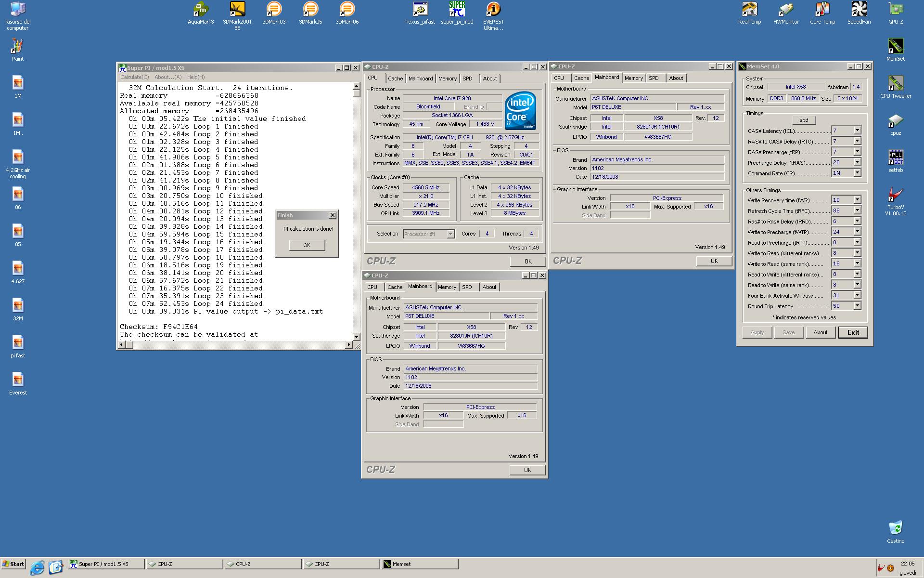924x578 pixels.
Task: Expand the Command Rate (CR) dropdown
Action: click(857, 173)
